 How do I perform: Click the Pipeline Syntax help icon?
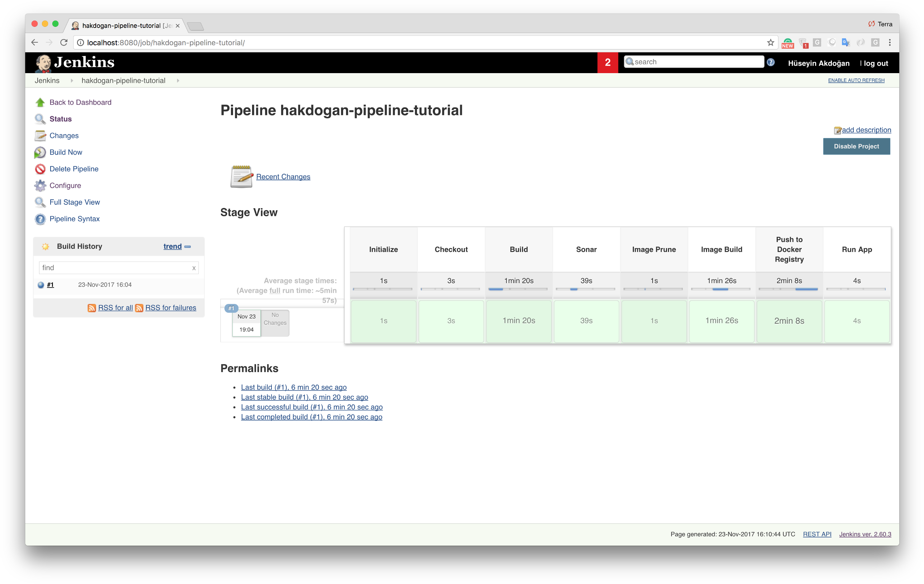(40, 219)
